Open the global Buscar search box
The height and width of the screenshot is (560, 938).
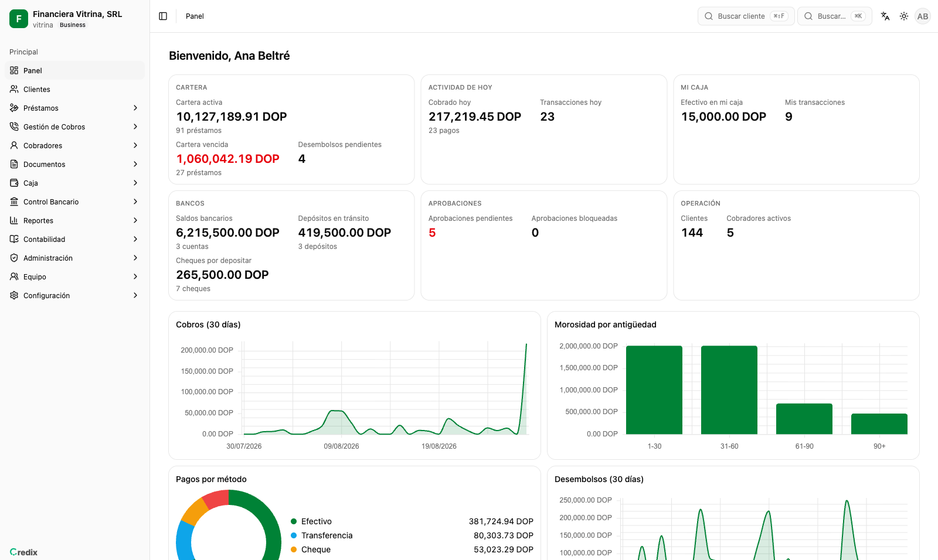click(835, 16)
